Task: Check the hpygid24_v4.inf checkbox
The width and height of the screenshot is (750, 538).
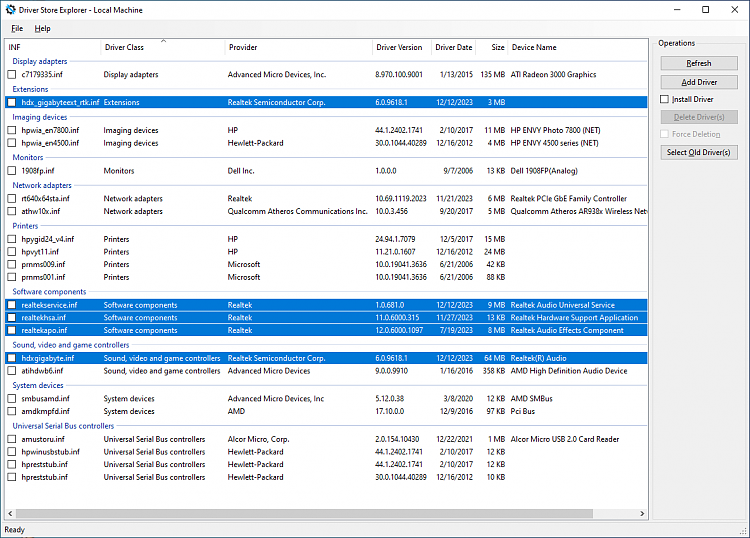Action: coord(12,239)
